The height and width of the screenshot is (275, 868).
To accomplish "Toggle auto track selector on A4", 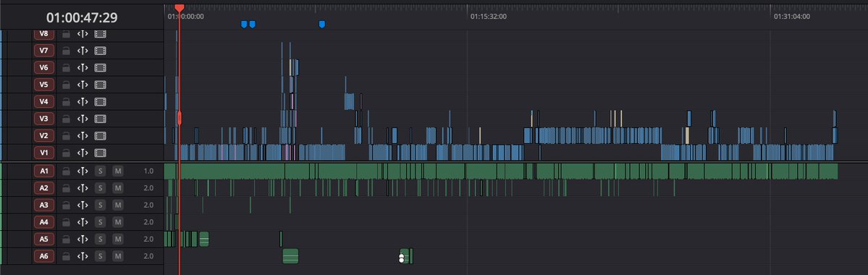I will [83, 222].
